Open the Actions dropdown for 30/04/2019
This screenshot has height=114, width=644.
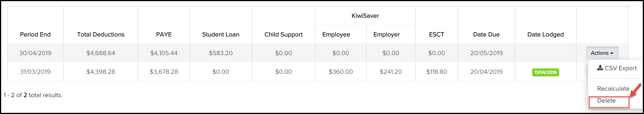point(602,53)
